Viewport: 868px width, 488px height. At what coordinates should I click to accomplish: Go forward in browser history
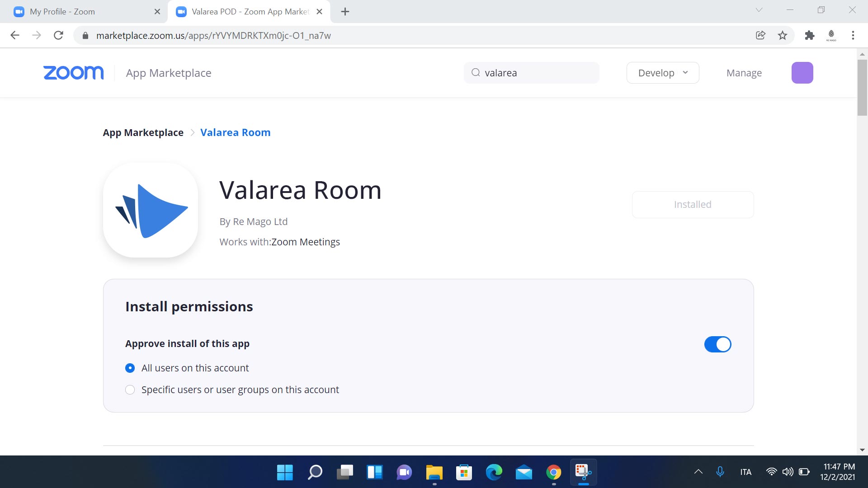(x=37, y=35)
